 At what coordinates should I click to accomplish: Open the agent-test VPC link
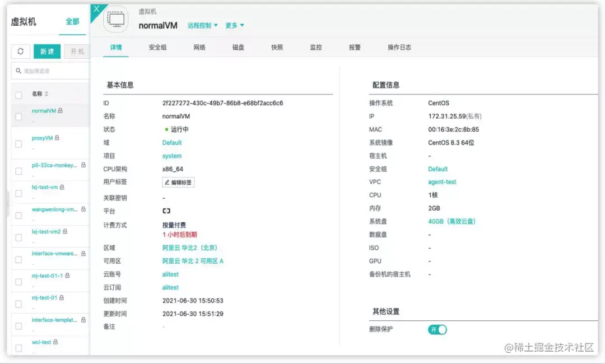(x=443, y=182)
